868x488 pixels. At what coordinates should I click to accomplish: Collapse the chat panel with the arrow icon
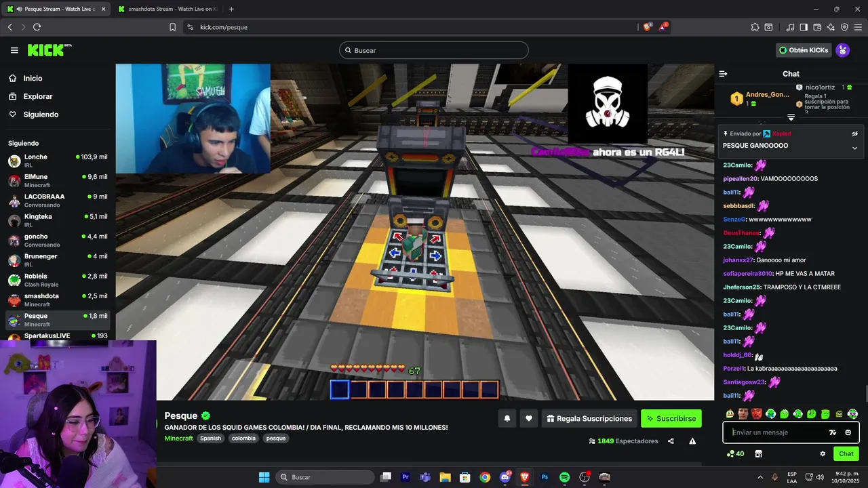click(x=723, y=74)
